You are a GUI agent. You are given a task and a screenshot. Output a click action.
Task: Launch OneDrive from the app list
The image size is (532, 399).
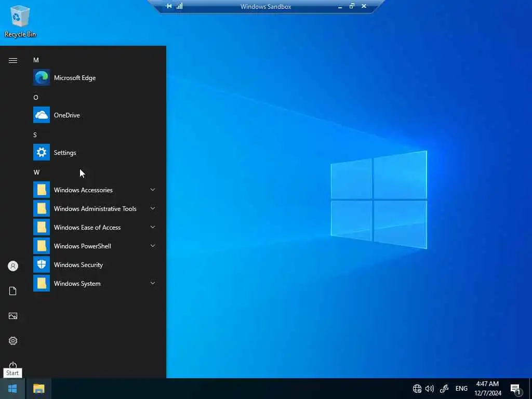coord(95,115)
